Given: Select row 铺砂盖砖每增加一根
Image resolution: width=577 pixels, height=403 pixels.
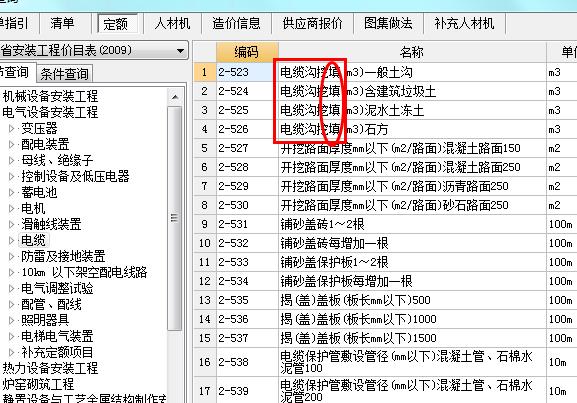Looking at the screenshot, I should (412, 244).
